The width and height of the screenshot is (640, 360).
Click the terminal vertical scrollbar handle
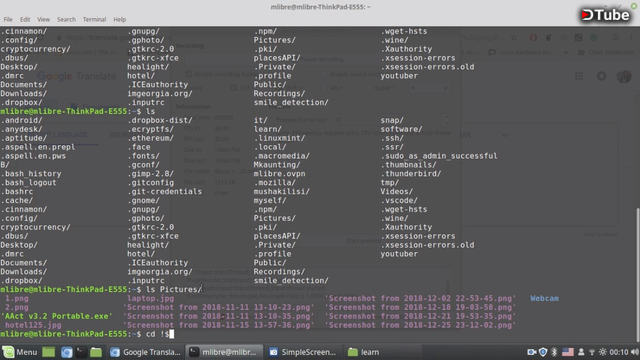[x=638, y=275]
